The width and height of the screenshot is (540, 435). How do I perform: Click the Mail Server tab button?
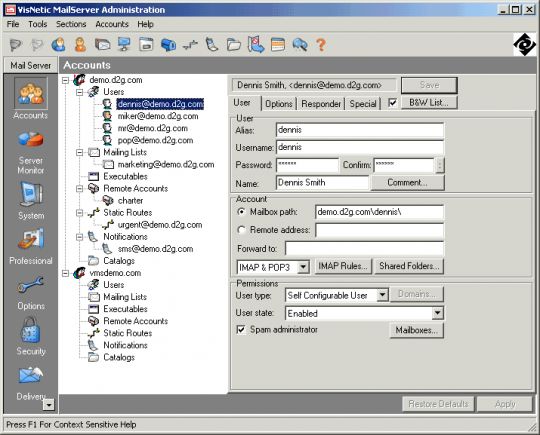tap(30, 65)
